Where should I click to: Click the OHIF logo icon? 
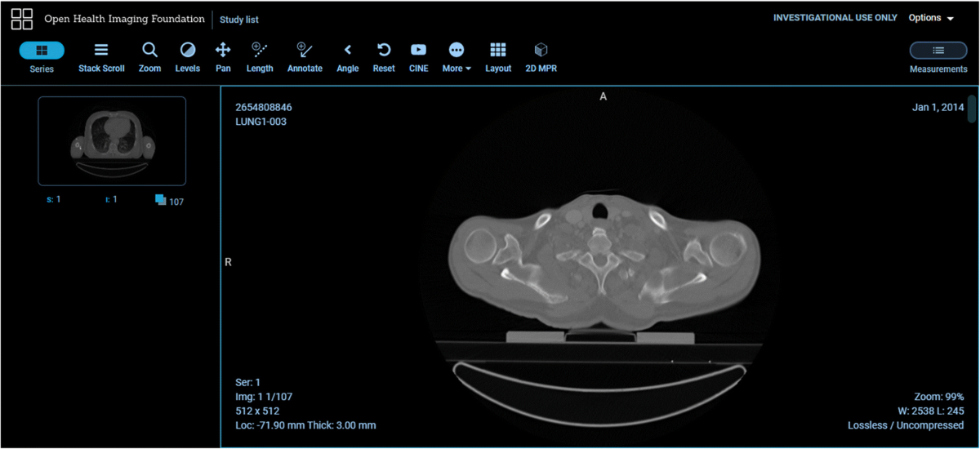coord(22,19)
